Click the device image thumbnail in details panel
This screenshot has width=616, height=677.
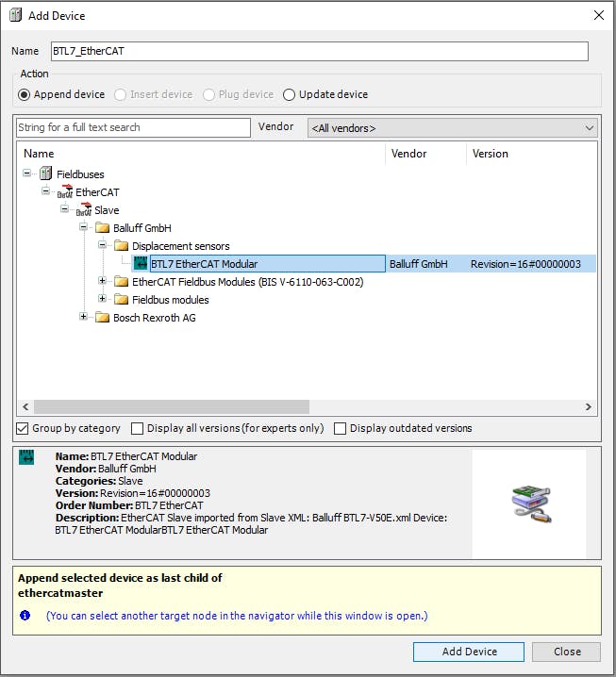pos(531,504)
